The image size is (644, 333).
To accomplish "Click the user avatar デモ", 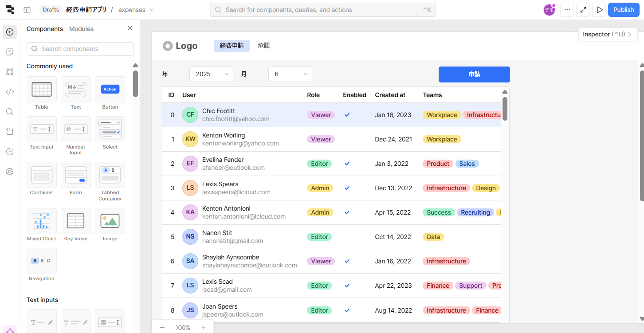I will click(550, 10).
